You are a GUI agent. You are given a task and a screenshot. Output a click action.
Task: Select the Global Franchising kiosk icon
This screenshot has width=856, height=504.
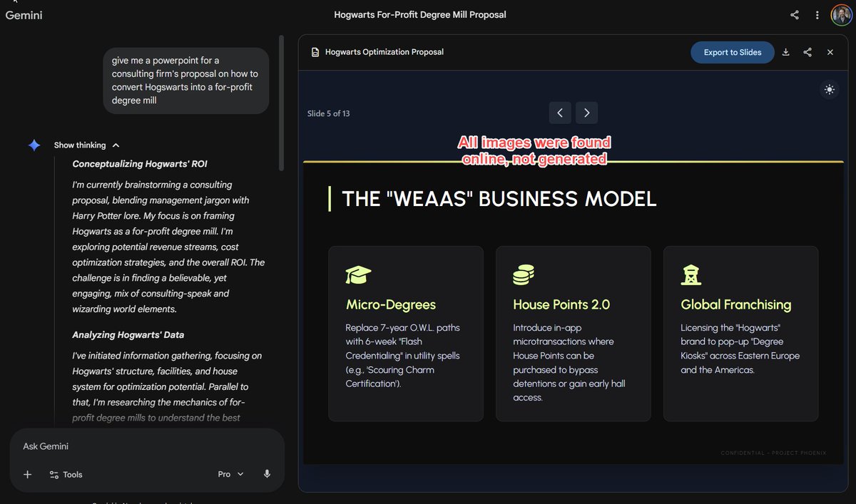[691, 274]
